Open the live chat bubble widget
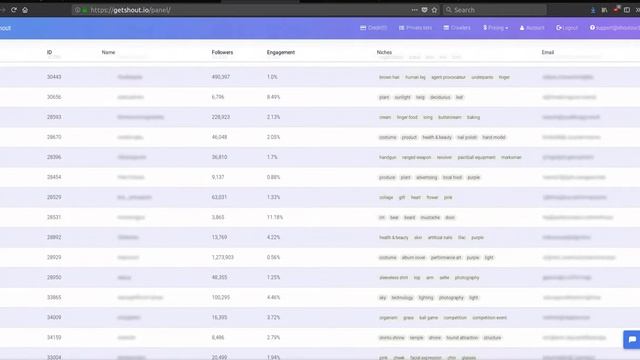Viewport: 640px width, 360px height. point(632,339)
